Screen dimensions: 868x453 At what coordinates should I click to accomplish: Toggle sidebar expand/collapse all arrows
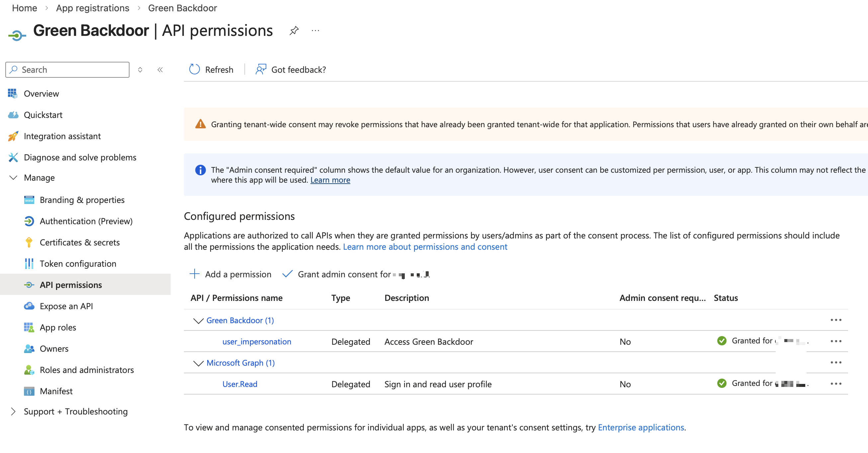tap(140, 70)
